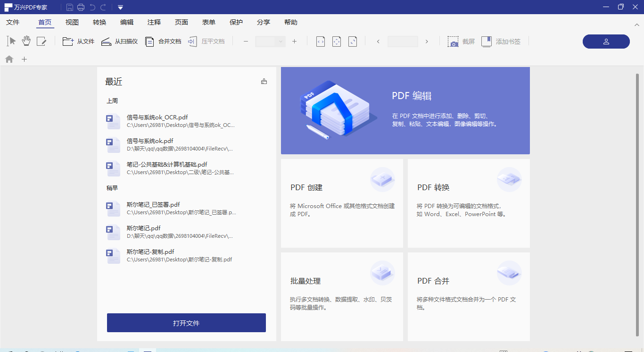Open the 保护 tab
The height and width of the screenshot is (352, 644).
coord(236,22)
